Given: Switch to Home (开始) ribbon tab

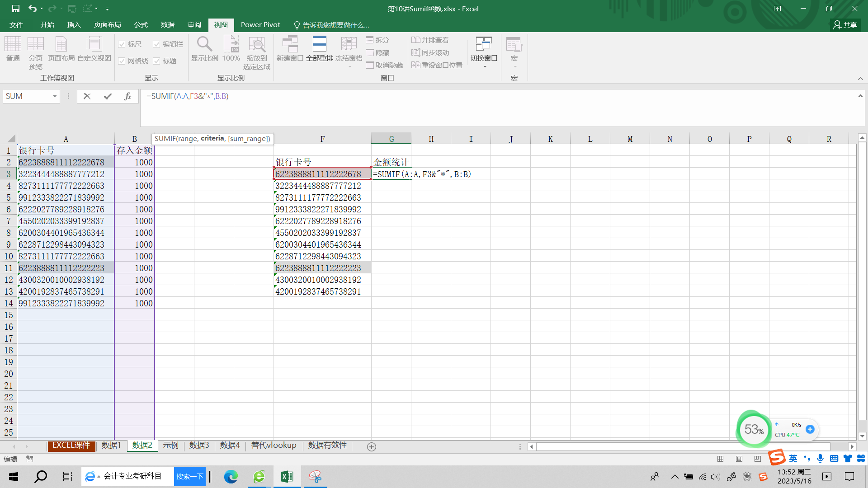Looking at the screenshot, I should point(47,25).
